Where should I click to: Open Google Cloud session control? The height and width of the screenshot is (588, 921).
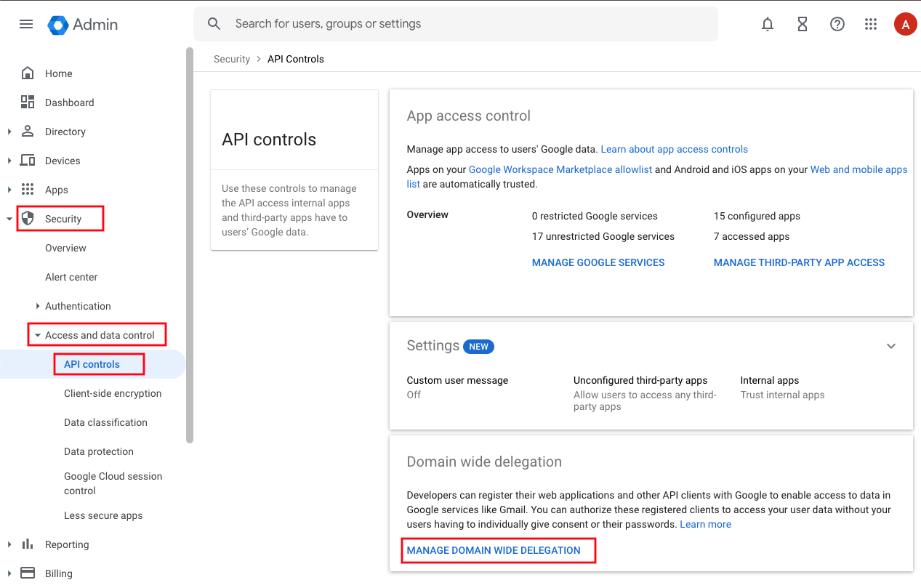pos(113,483)
